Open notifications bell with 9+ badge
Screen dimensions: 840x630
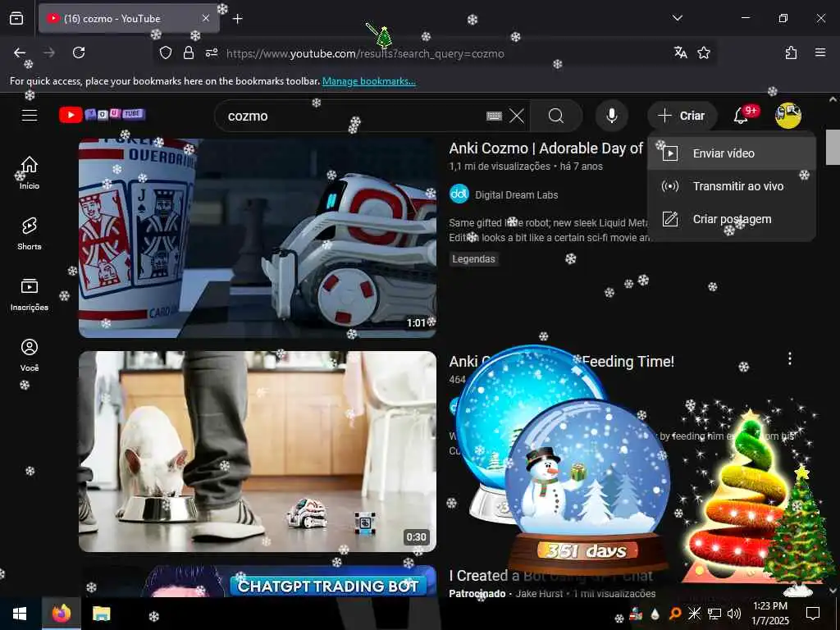click(x=742, y=115)
